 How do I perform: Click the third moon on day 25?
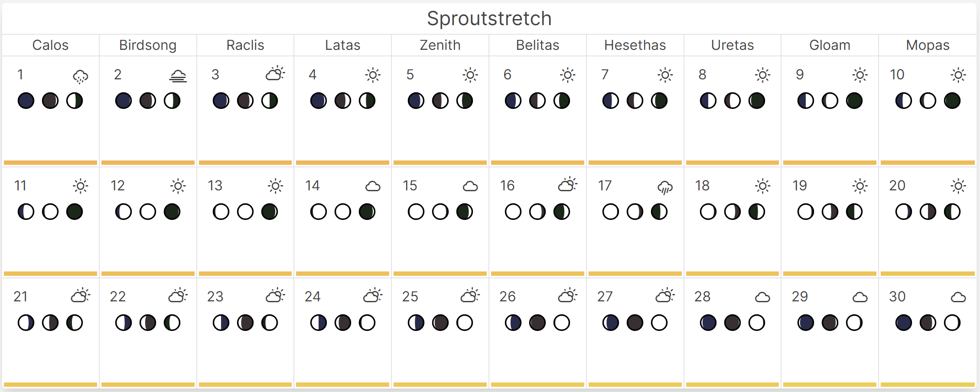pos(465,323)
